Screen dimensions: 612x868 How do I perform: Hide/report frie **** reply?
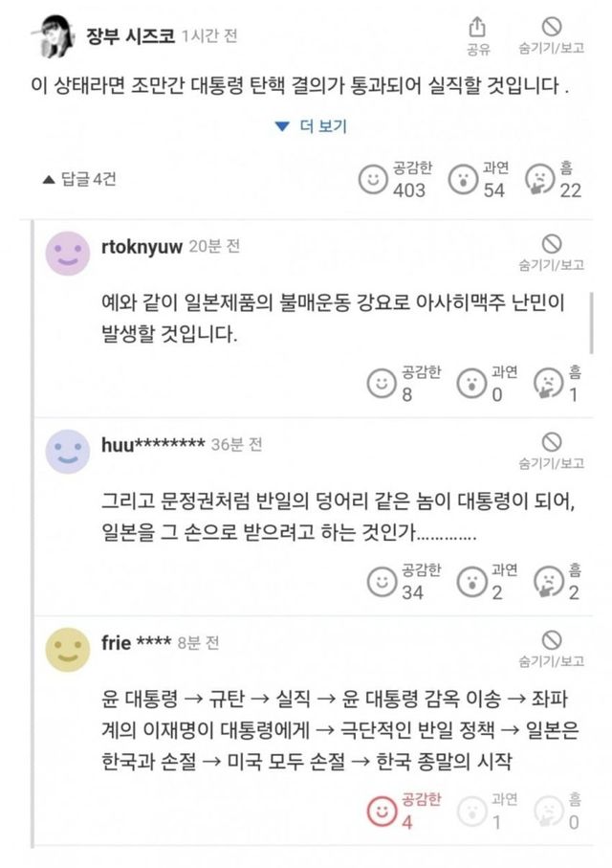[552, 640]
